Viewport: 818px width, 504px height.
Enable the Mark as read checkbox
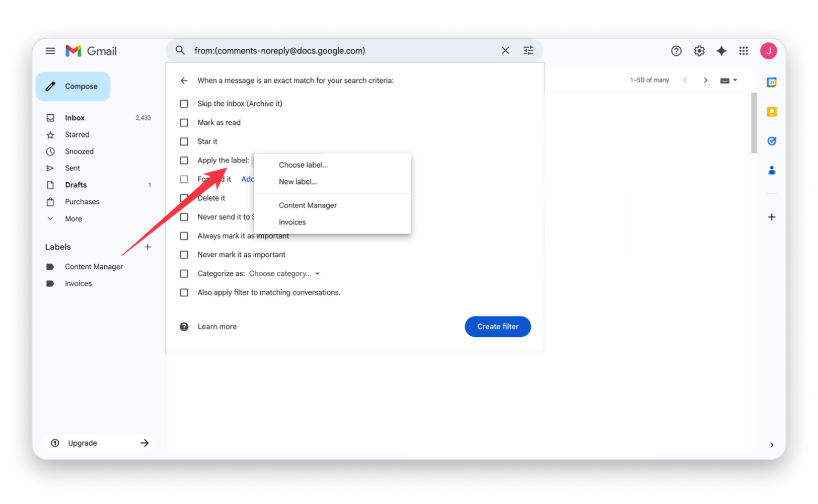[x=184, y=123]
